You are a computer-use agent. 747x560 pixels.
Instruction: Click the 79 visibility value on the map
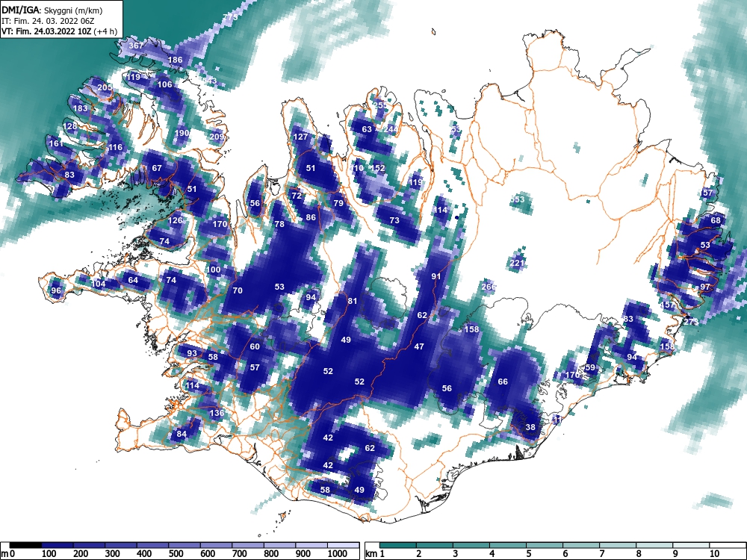(x=338, y=203)
